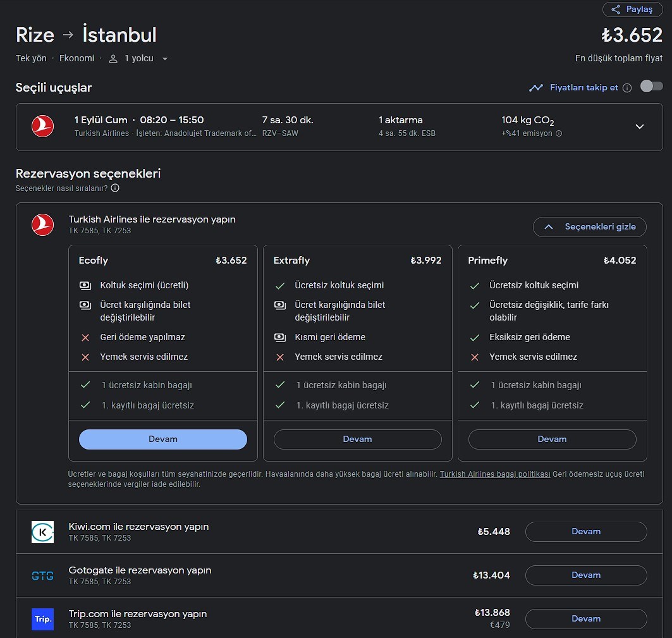The image size is (672, 638).
Task: Click checkmark beside Ücretsiz değişiklik, tarife farkı
Action: click(x=474, y=305)
